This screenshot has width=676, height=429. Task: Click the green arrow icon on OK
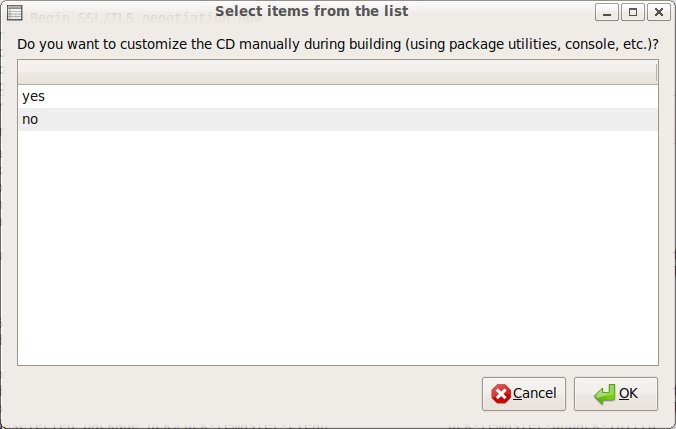pyautogui.click(x=604, y=394)
